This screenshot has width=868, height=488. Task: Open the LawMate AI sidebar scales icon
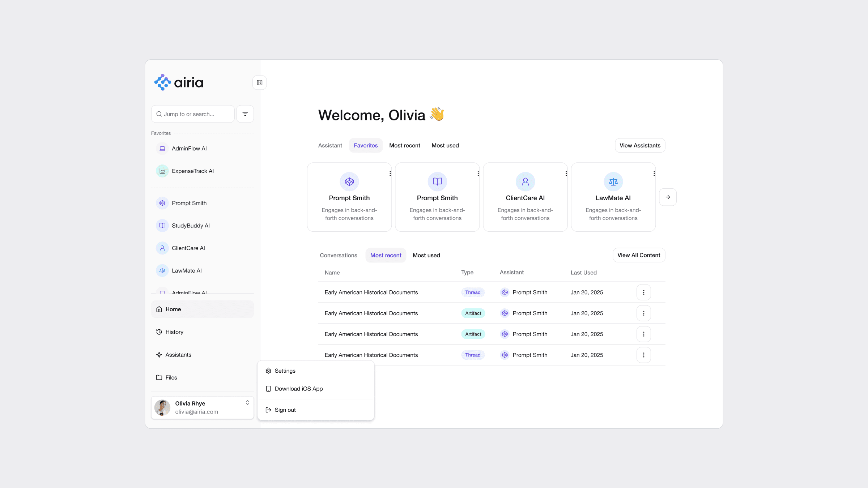(x=162, y=270)
